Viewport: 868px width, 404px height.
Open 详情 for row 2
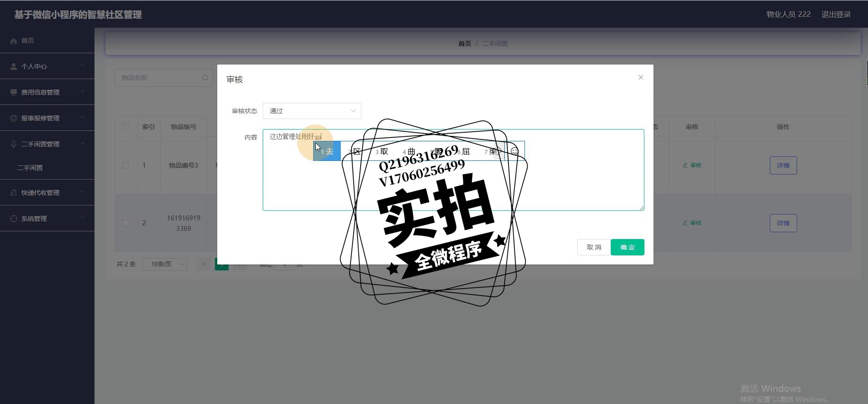(x=783, y=223)
